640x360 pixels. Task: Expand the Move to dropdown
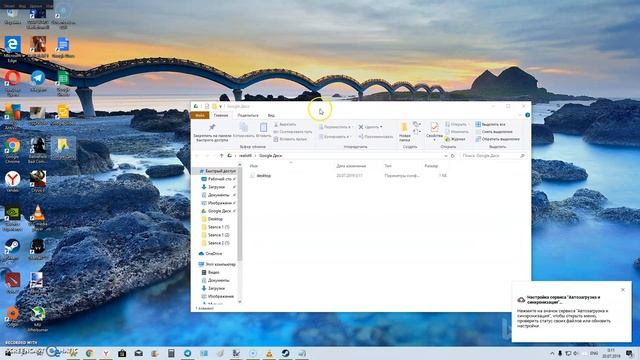[335, 127]
